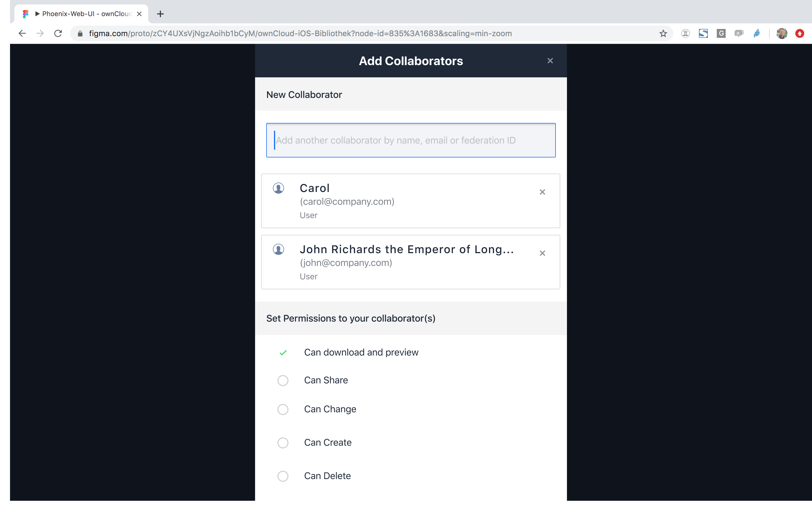
Task: Focus the add another collaborator input field
Action: (x=411, y=140)
